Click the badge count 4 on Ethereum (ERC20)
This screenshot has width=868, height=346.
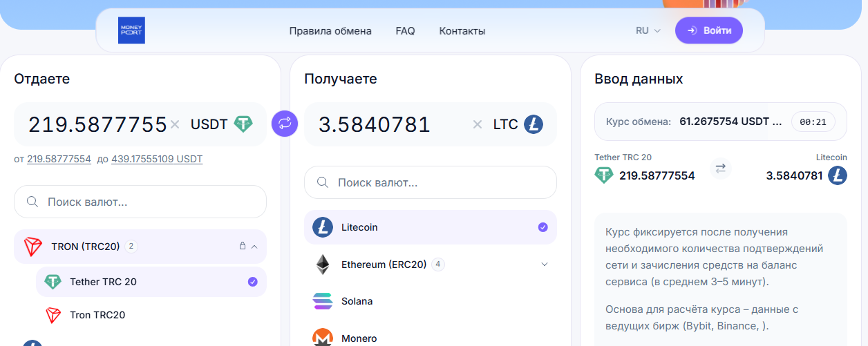[x=438, y=265]
